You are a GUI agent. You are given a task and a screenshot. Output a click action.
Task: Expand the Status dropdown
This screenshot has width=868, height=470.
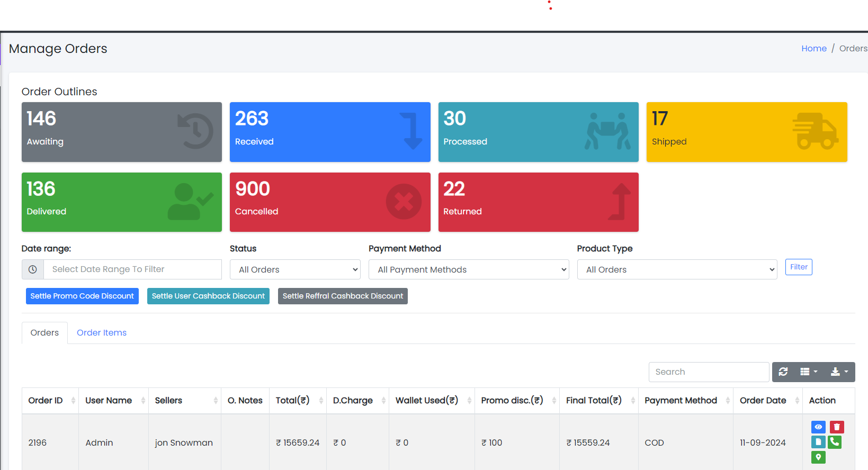tap(295, 269)
